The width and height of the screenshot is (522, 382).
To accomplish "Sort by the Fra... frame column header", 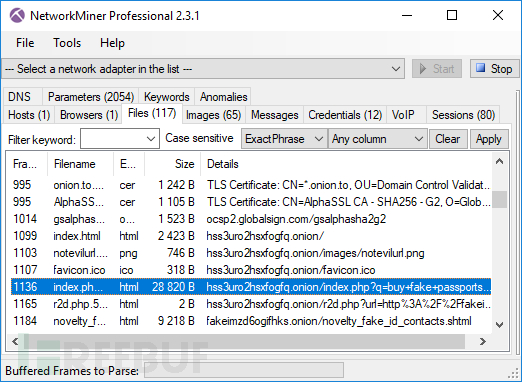I will (x=27, y=164).
